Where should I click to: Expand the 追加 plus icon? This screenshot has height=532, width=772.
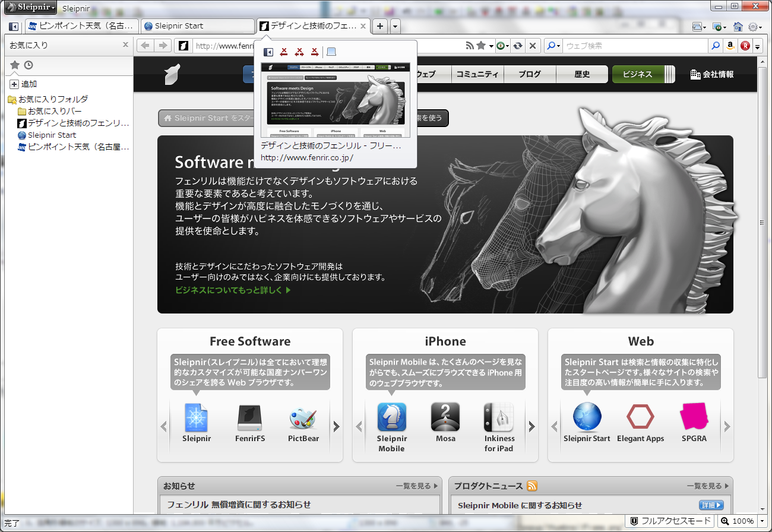pos(14,84)
